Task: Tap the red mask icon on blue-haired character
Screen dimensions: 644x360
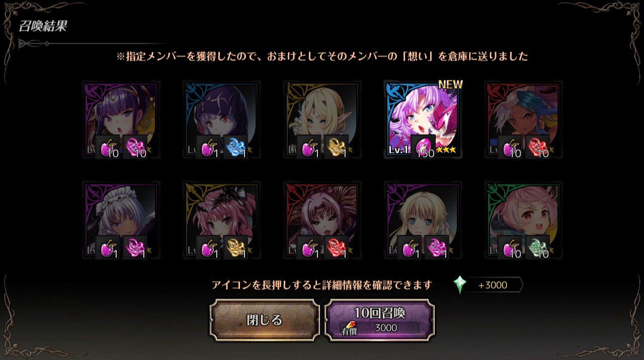Action: pos(537,147)
